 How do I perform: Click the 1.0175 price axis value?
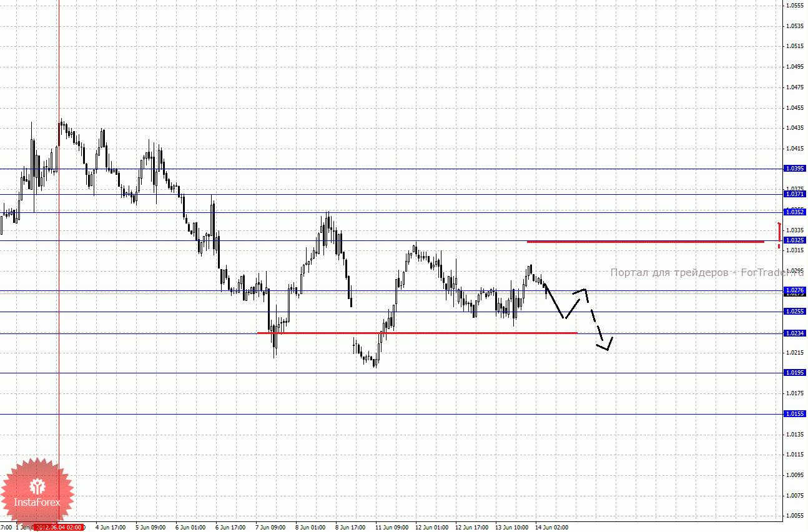[795, 393]
